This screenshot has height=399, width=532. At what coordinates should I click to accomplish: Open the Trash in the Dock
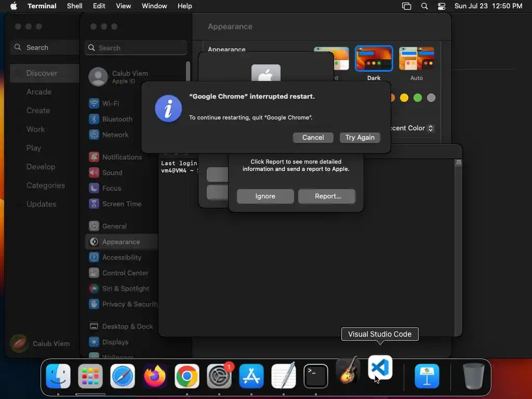[x=474, y=376]
